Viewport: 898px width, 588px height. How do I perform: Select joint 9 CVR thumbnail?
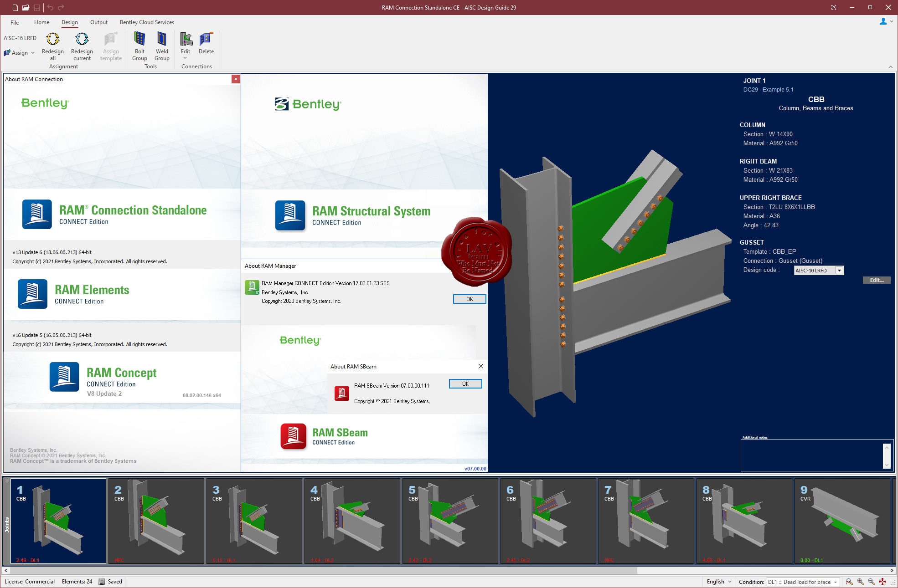coord(842,521)
